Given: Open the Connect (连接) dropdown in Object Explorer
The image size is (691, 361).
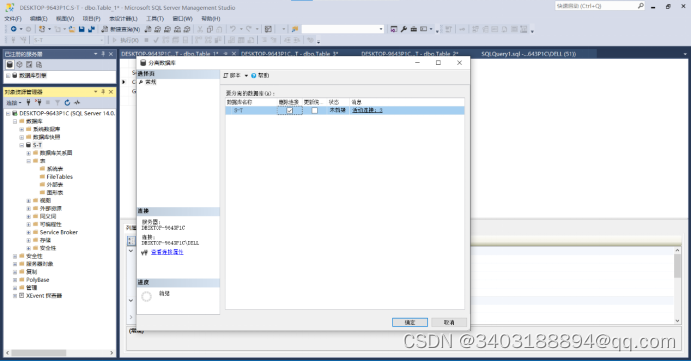Looking at the screenshot, I should [14, 103].
